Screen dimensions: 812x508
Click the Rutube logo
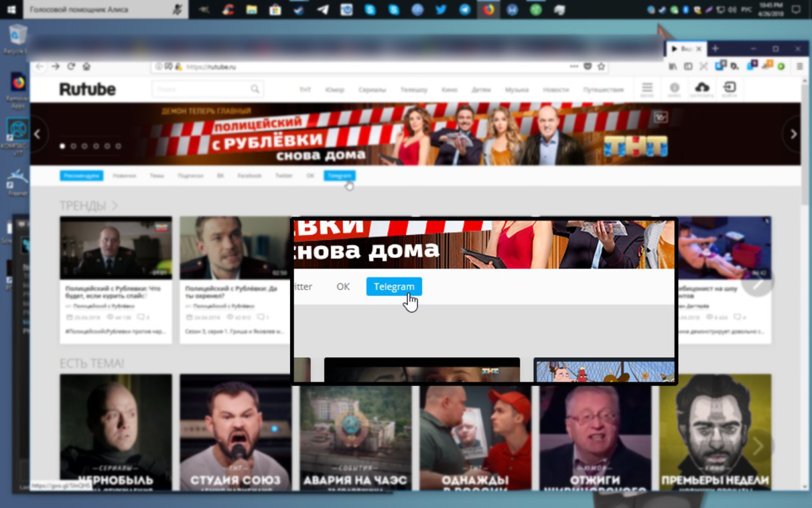coord(88,90)
